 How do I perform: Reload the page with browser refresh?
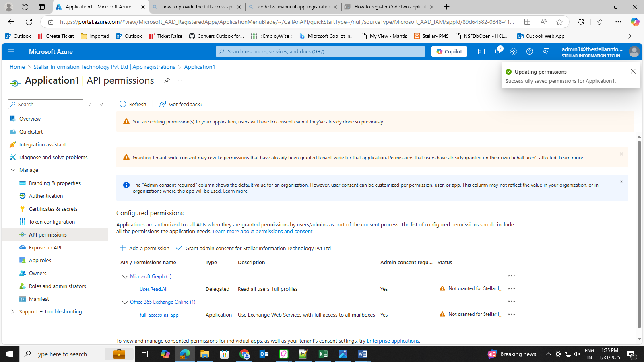[29, 22]
